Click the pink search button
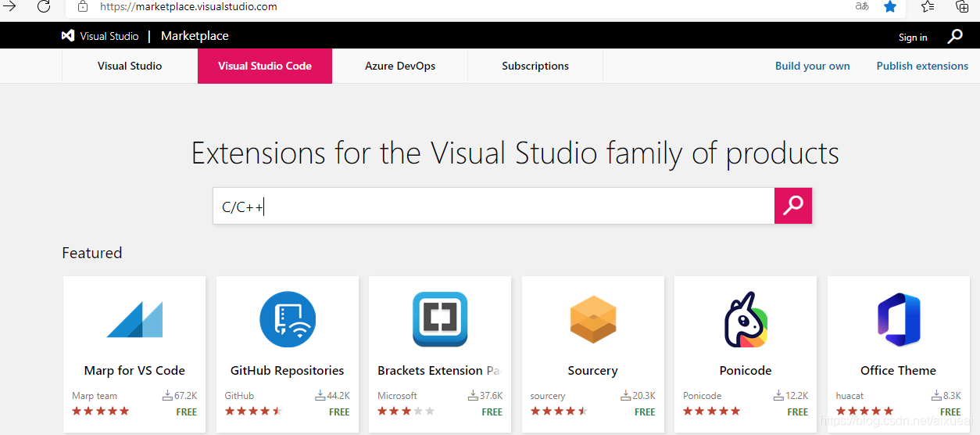Screen dimensions: 980x435 (793, 206)
